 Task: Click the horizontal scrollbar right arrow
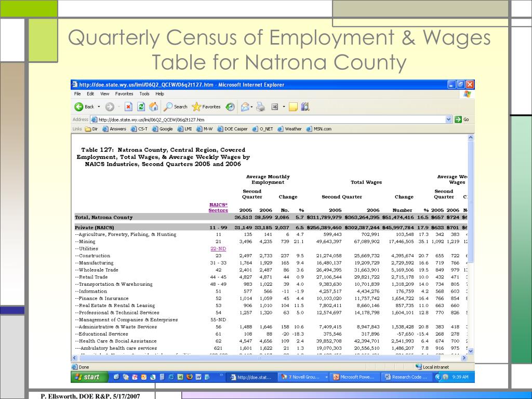click(x=464, y=357)
